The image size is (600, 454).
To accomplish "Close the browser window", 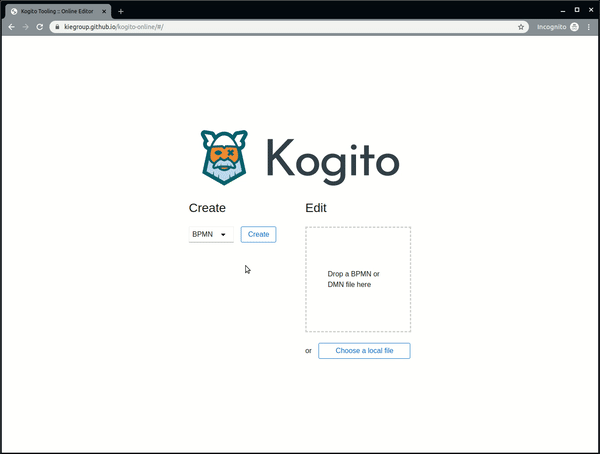I will tap(591, 10).
